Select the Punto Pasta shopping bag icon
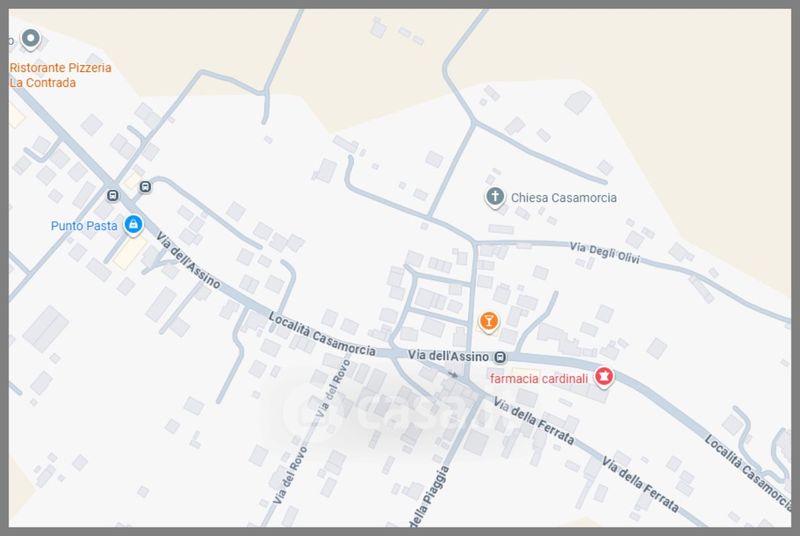This screenshot has height=536, width=800. pyautogui.click(x=132, y=225)
